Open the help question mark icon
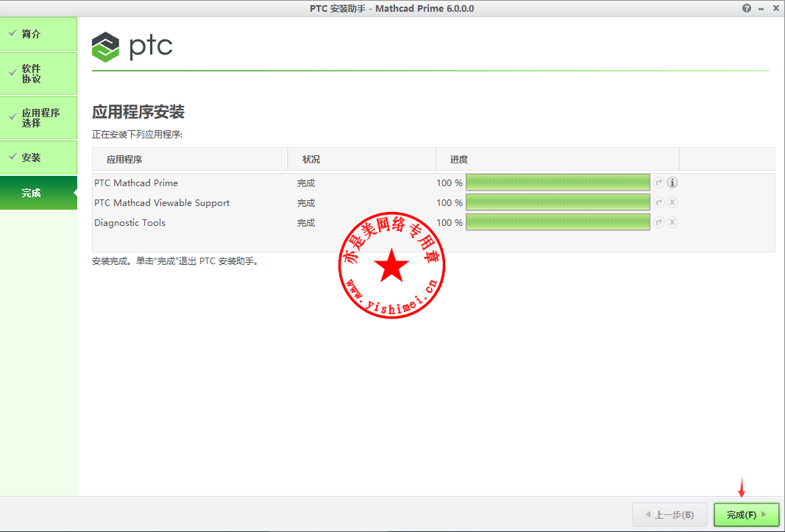The image size is (785, 532). (747, 8)
